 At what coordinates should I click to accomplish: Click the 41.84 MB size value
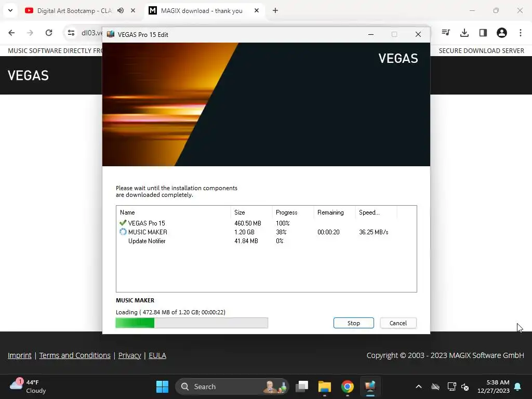point(246,241)
